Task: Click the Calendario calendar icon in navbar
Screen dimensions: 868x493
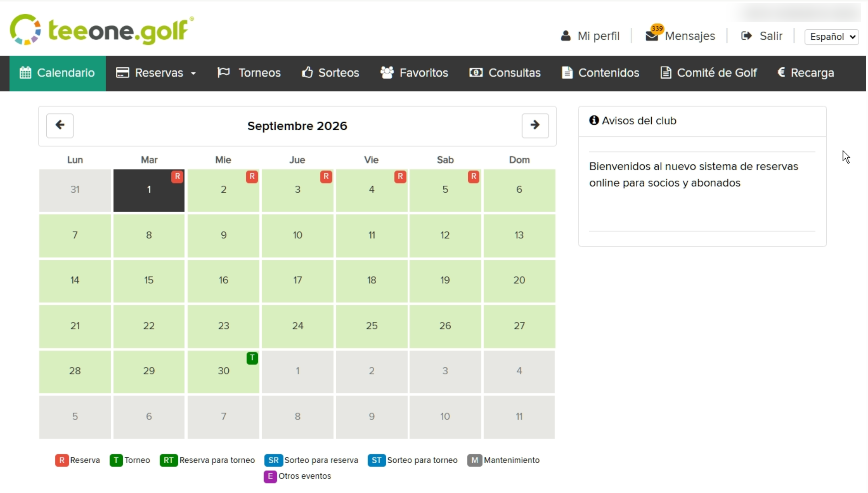Action: (x=25, y=73)
